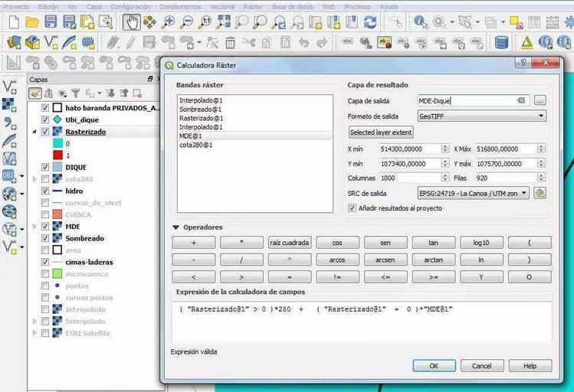Uncheck 'Añadir resultados al proyecto' checkbox
574x392 pixels.
click(353, 207)
